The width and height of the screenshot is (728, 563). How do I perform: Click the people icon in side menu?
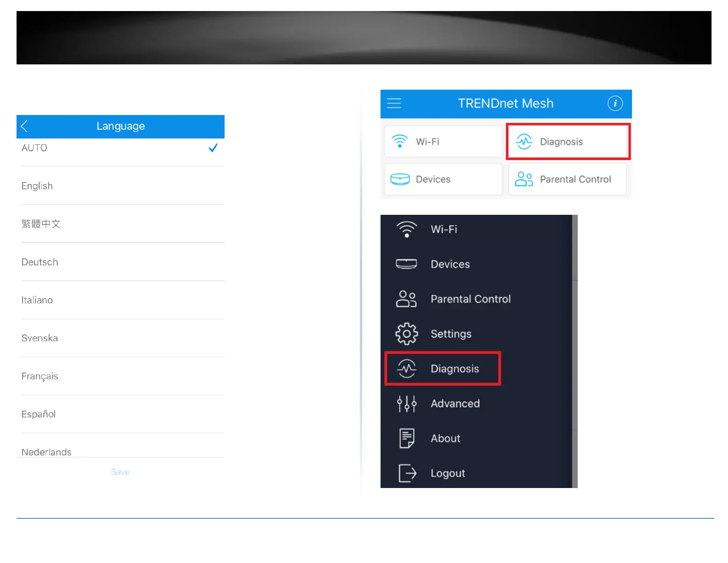[x=406, y=299]
